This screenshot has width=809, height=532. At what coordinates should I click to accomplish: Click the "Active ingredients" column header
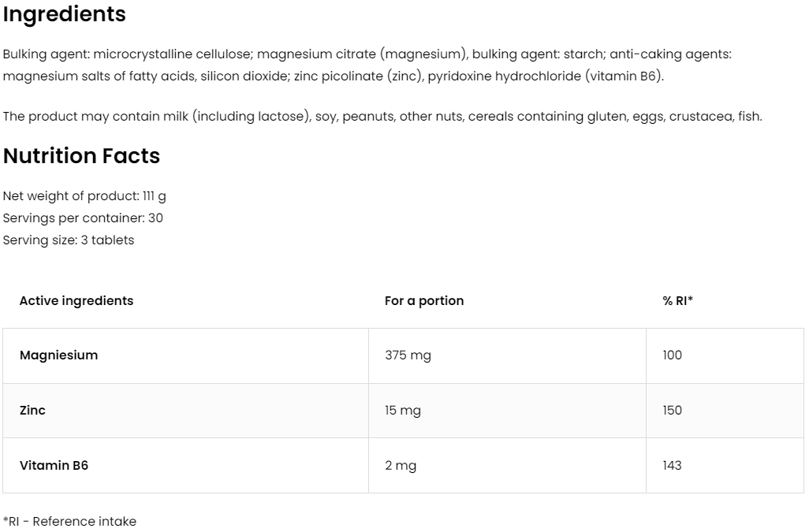[x=76, y=301]
